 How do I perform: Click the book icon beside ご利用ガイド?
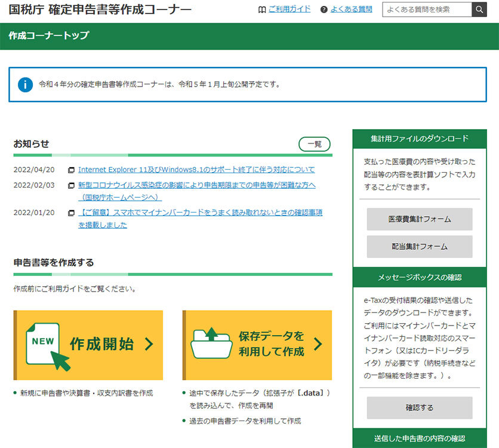pos(261,10)
